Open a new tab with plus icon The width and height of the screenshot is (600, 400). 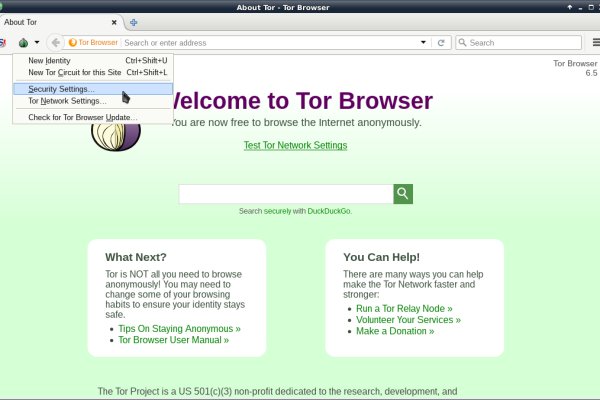(134, 22)
